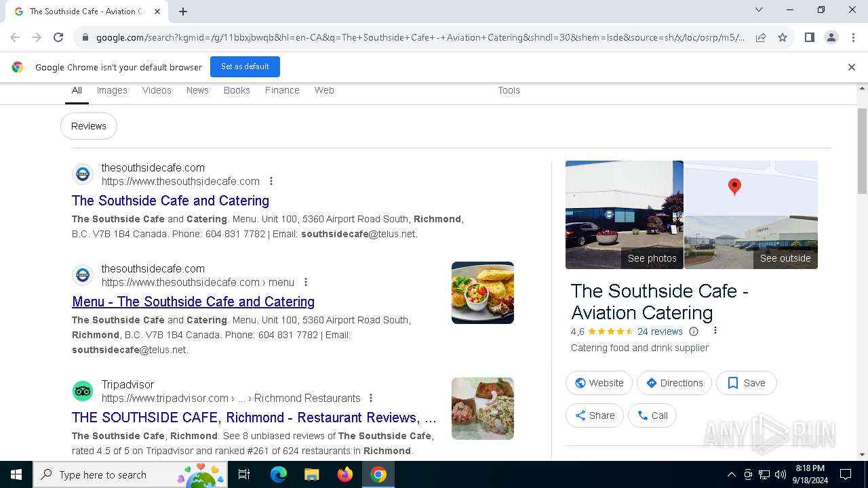This screenshot has width=868, height=488.
Task: Open options for the Tripadvisor result
Action: [x=371, y=398]
